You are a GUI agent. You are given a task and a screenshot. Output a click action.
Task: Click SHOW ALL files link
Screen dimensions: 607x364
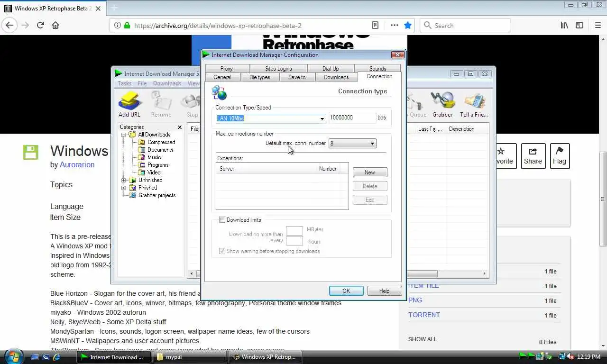click(x=423, y=339)
